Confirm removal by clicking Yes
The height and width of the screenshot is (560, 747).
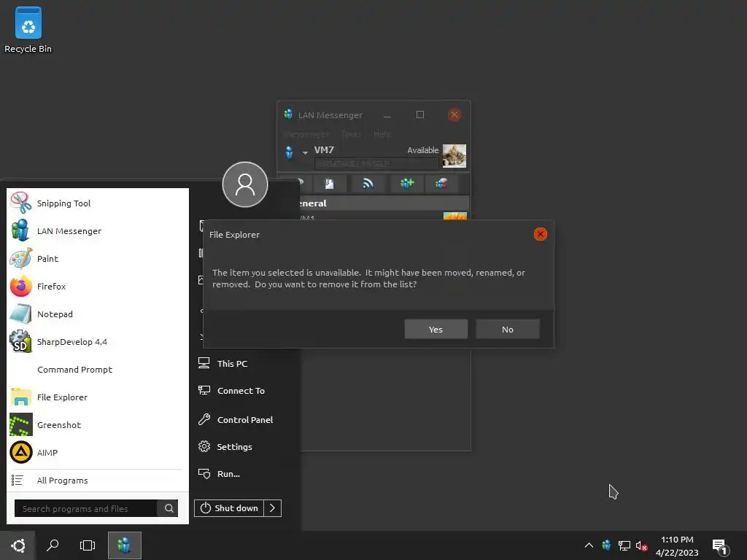436,329
